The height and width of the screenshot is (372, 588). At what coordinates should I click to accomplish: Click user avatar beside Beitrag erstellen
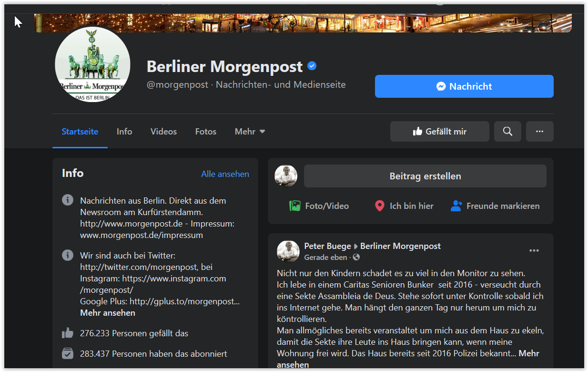(286, 176)
